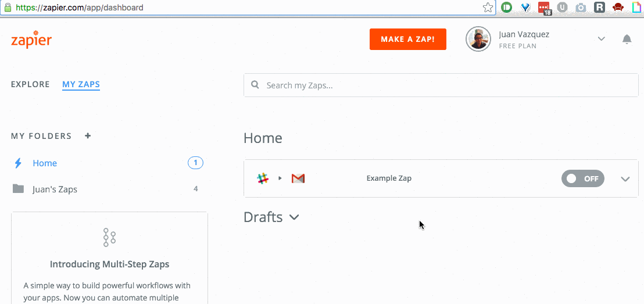Viewport: 644px width, 304px height.
Task: Click the Gmail icon in Example Zap
Action: (298, 178)
